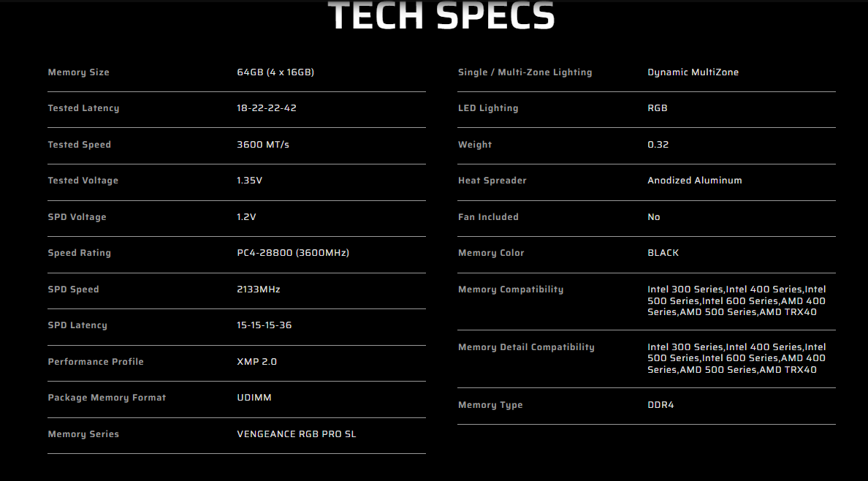Click the XMP 2.0 performance profile value
Screen dimensions: 868x481
[257, 362]
